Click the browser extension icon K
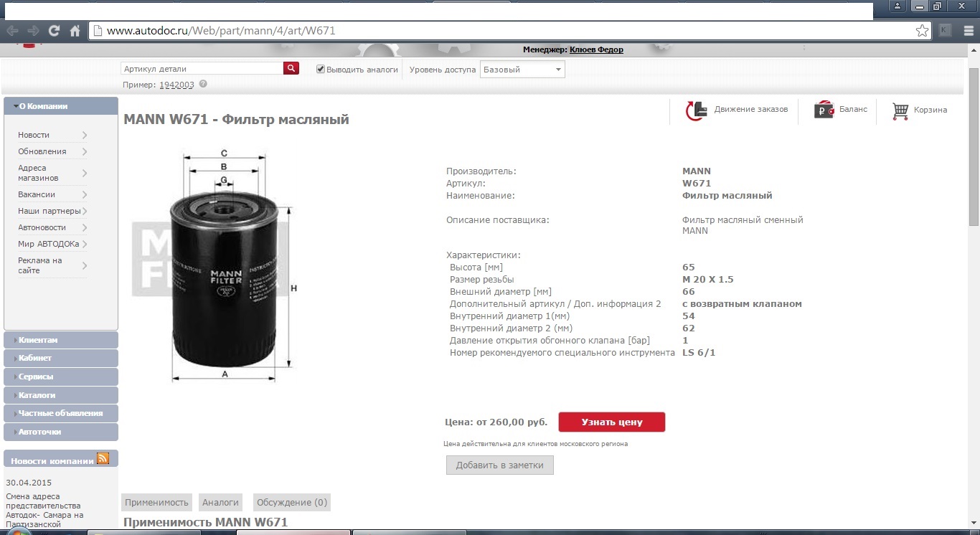 946,30
